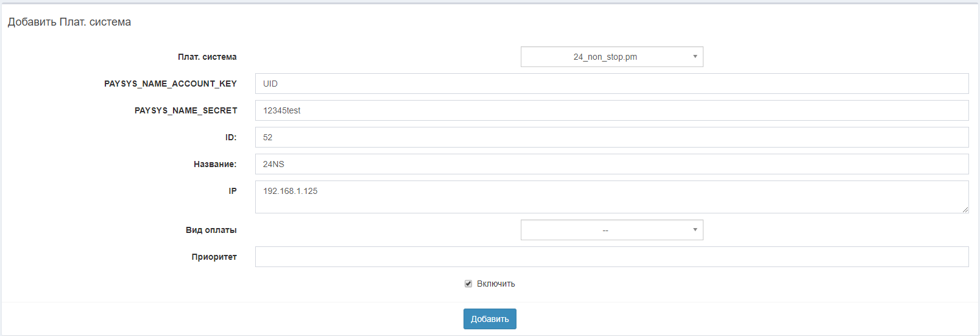Select the Название field containing 24NS
980x336 pixels.
click(612, 164)
